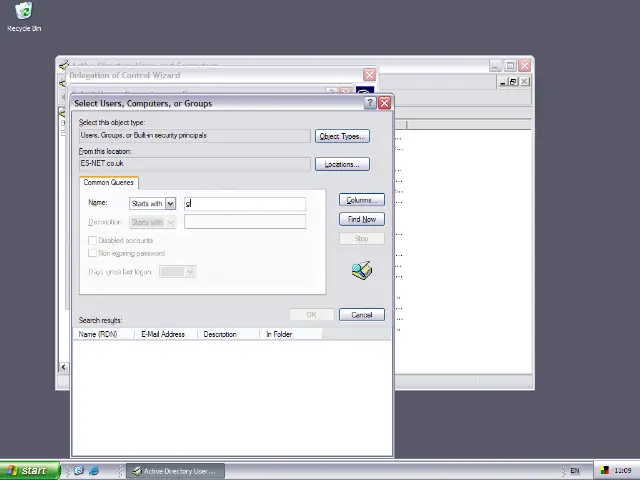640x480 pixels.
Task: Click Show Desktop quick launch icon
Action: 79,471
